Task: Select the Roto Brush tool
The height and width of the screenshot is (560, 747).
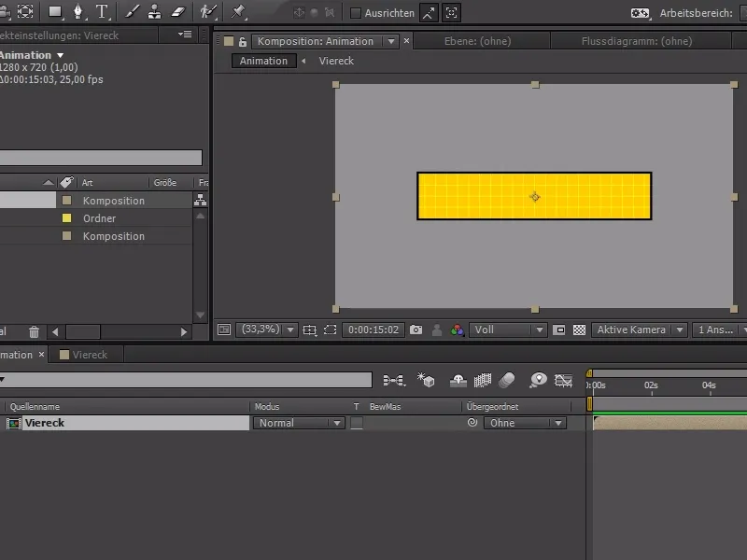Action: 207,12
